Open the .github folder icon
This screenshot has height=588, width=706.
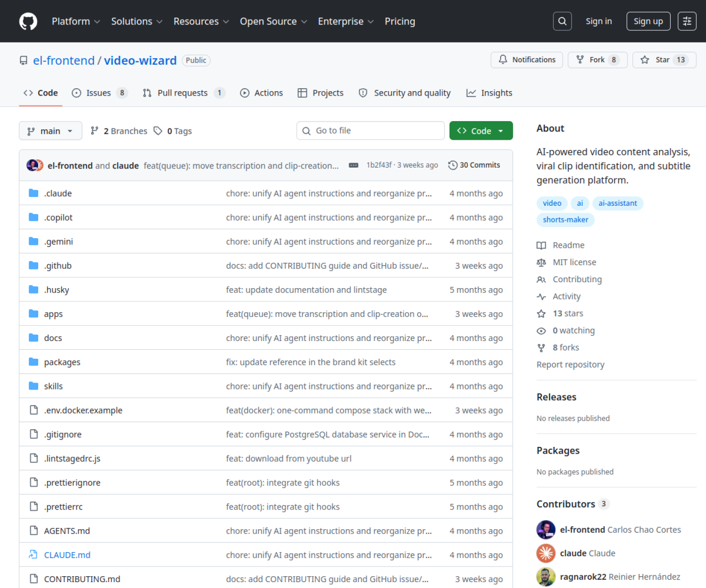pos(33,265)
